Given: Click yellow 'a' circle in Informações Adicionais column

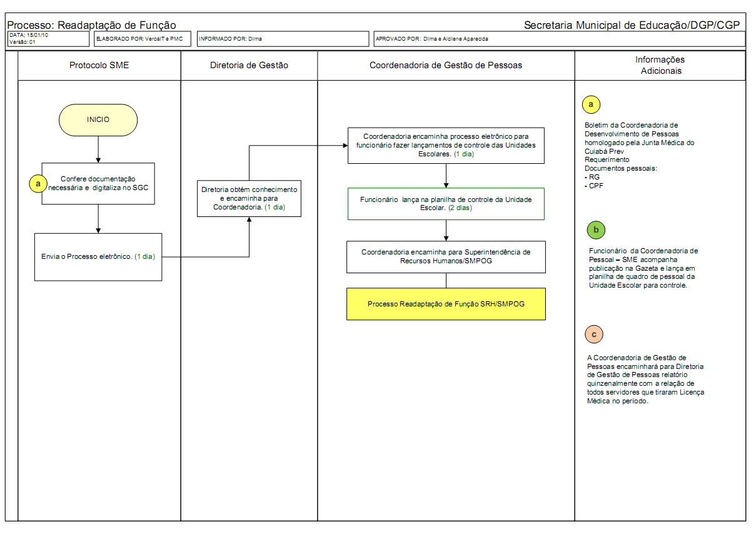Looking at the screenshot, I should coord(591,104).
